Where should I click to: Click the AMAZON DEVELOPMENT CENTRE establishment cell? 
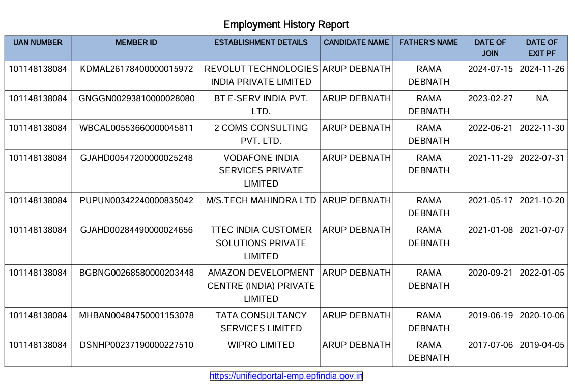[261, 286]
